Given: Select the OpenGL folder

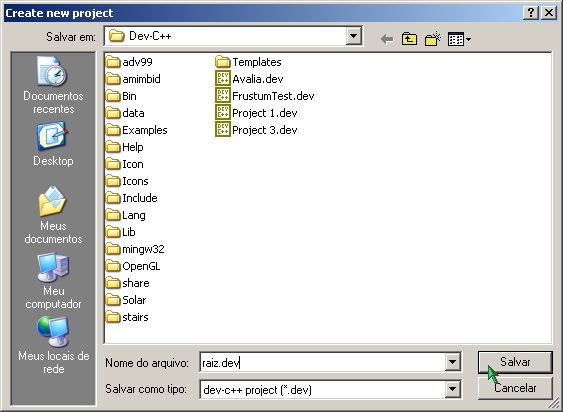Looking at the screenshot, I should [x=133, y=266].
